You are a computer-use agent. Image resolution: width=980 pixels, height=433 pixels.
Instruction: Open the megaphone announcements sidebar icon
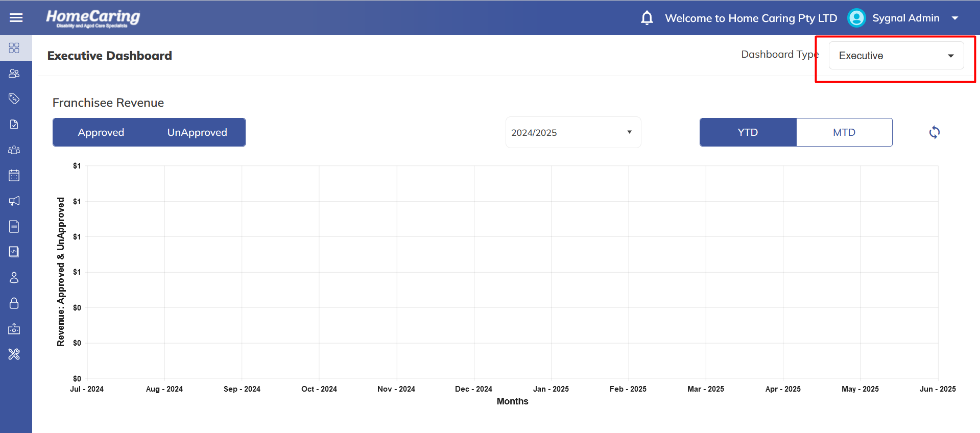[14, 201]
